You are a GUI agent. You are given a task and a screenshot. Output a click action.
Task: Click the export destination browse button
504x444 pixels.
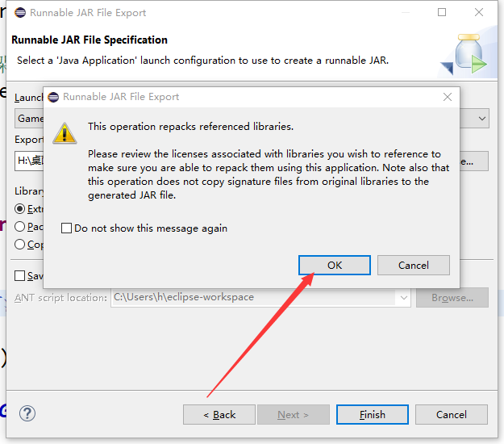pyautogui.click(x=474, y=161)
